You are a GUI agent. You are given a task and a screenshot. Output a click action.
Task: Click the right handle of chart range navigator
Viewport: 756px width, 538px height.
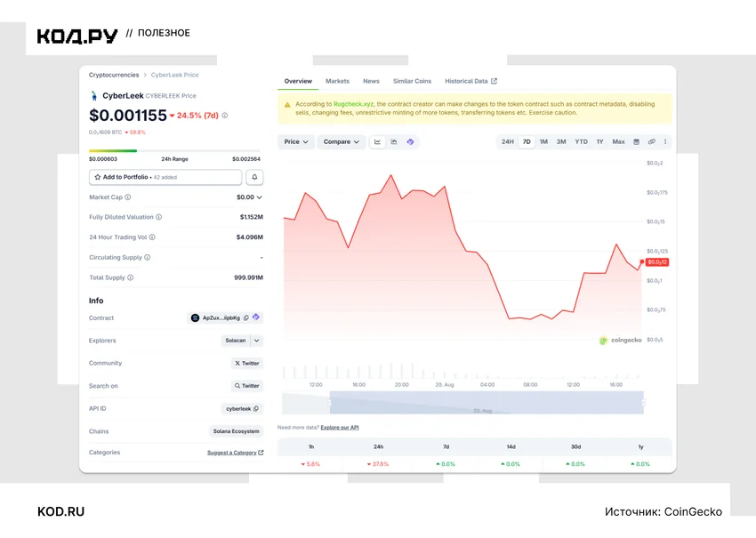click(x=644, y=403)
